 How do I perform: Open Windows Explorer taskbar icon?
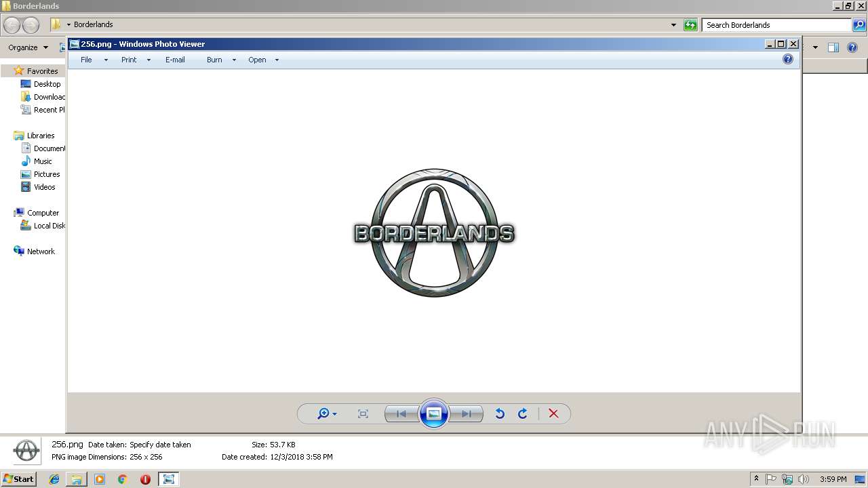tap(77, 479)
